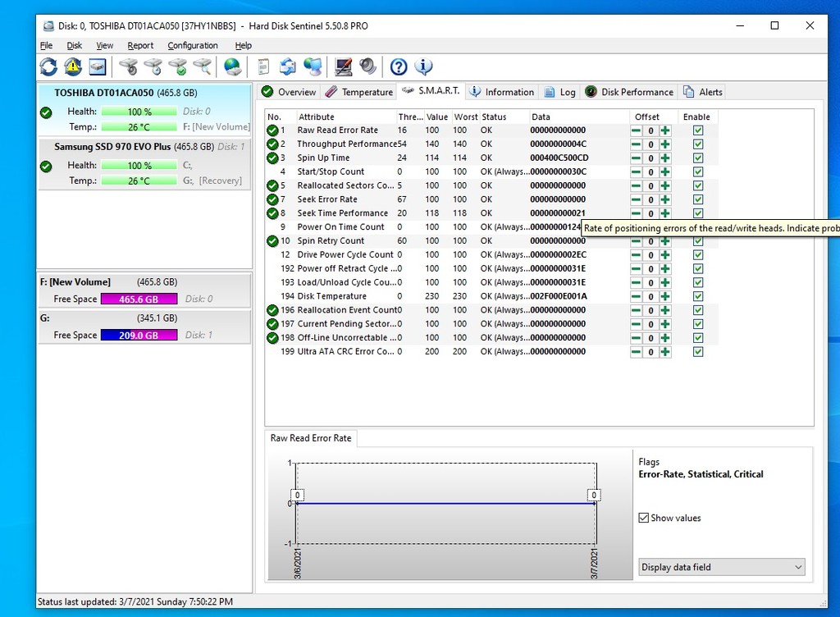Switch to the Overview tab
This screenshot has width=840, height=617.
point(290,92)
